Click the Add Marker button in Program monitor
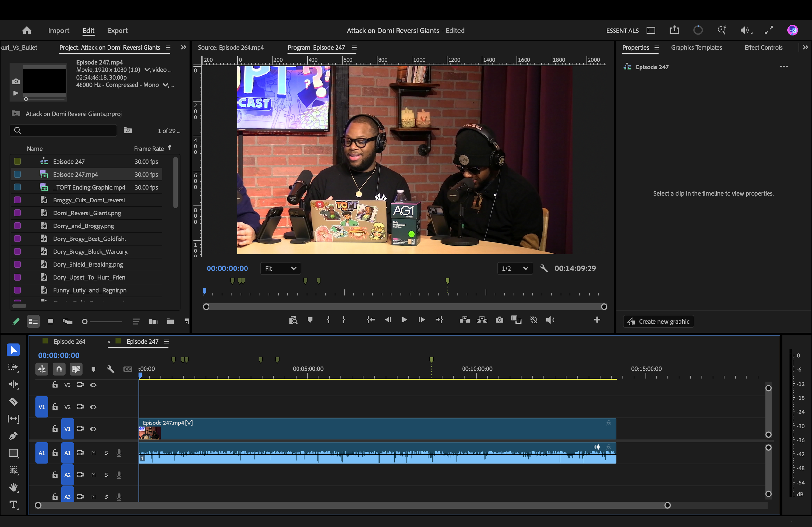Viewport: 812px width, 527px height. coord(310,320)
